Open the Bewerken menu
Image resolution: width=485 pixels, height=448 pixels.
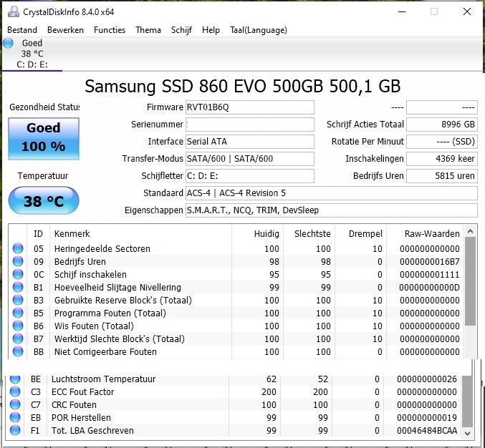pos(65,30)
